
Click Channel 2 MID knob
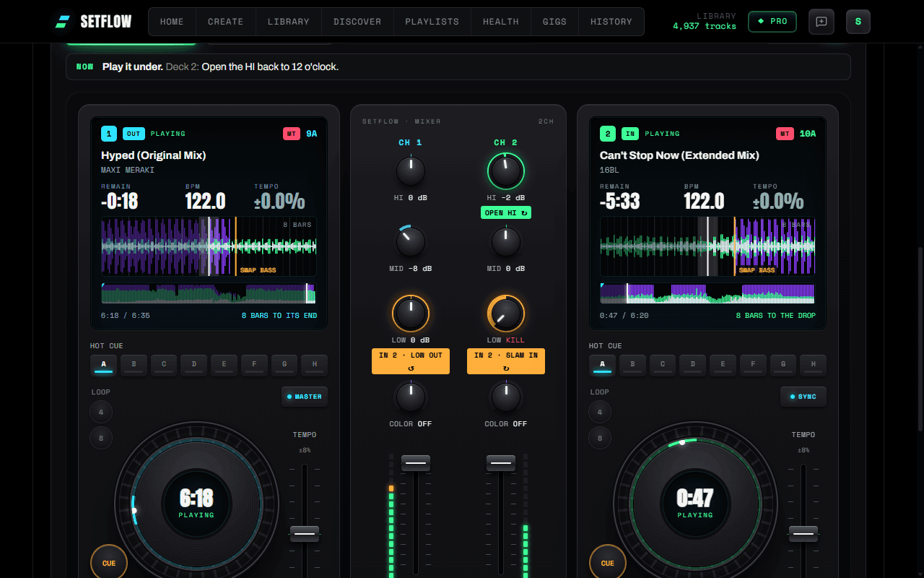[x=506, y=242]
